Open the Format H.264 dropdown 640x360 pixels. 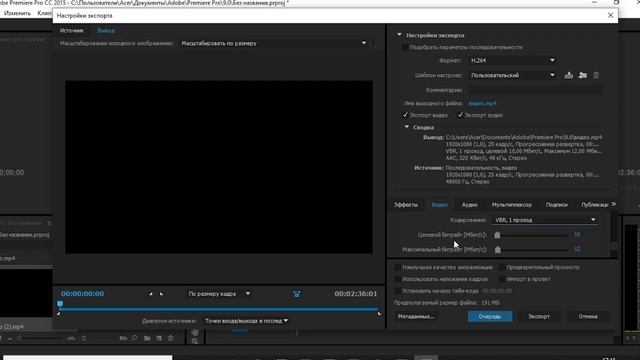point(513,60)
